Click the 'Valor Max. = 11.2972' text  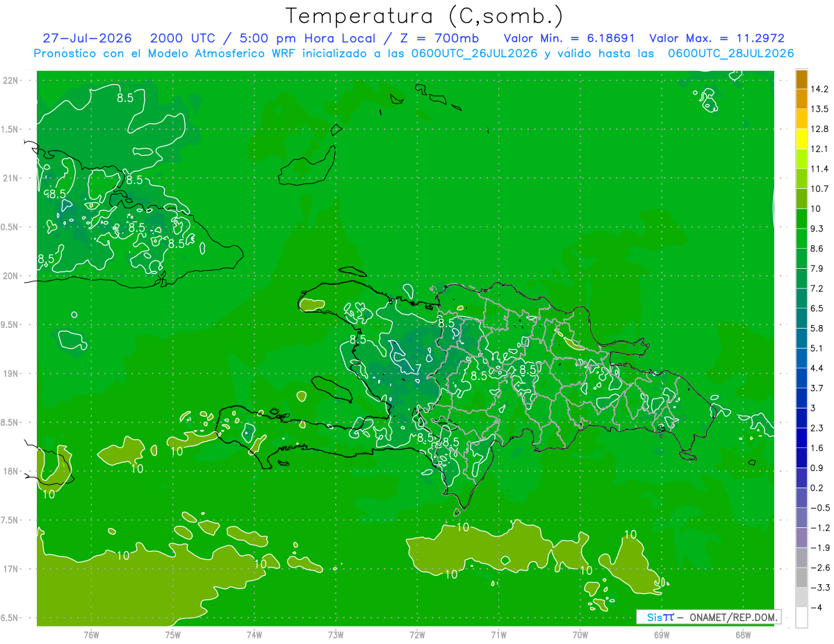[717, 38]
